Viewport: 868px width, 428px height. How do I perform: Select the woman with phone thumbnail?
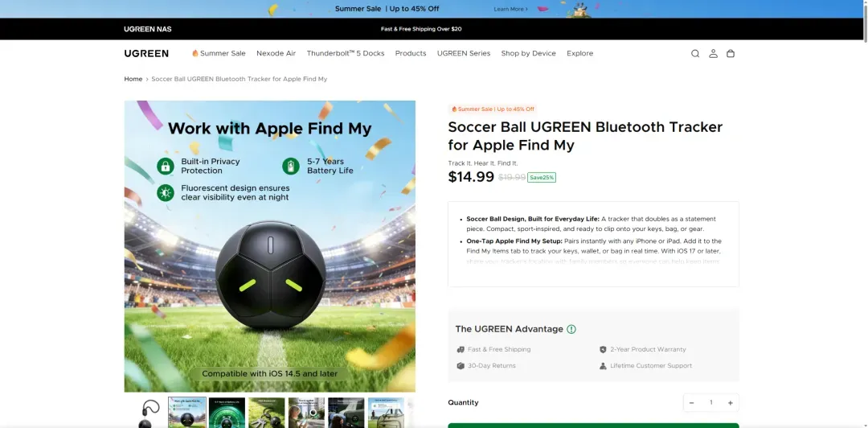[x=307, y=413]
